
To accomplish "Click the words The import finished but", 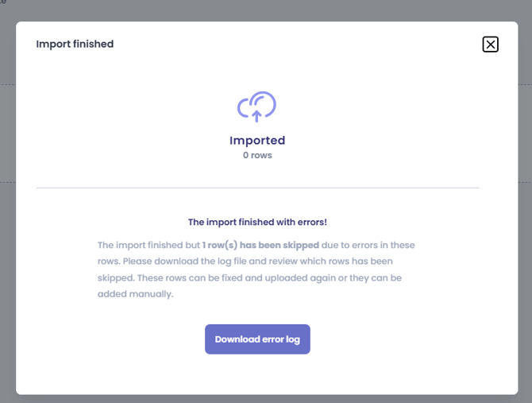I will pyautogui.click(x=148, y=245).
